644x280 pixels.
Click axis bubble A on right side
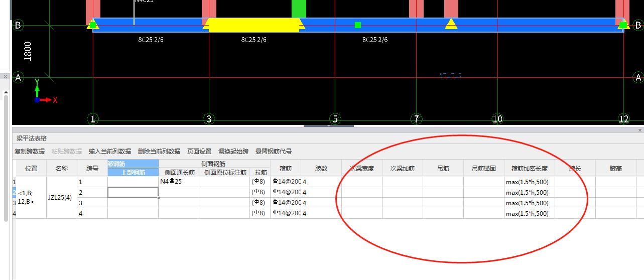tap(638, 77)
